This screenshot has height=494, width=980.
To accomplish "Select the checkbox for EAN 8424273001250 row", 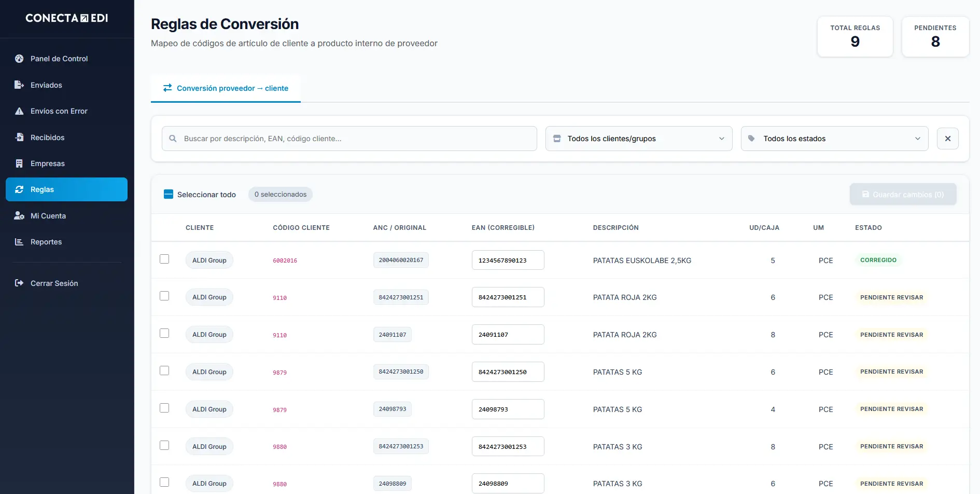I will coord(164,371).
